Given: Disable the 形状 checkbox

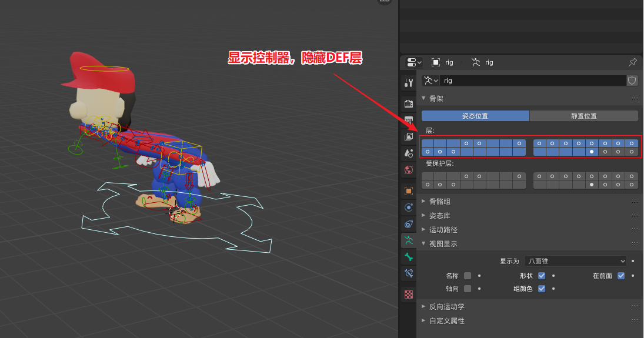Looking at the screenshot, I should click(542, 276).
